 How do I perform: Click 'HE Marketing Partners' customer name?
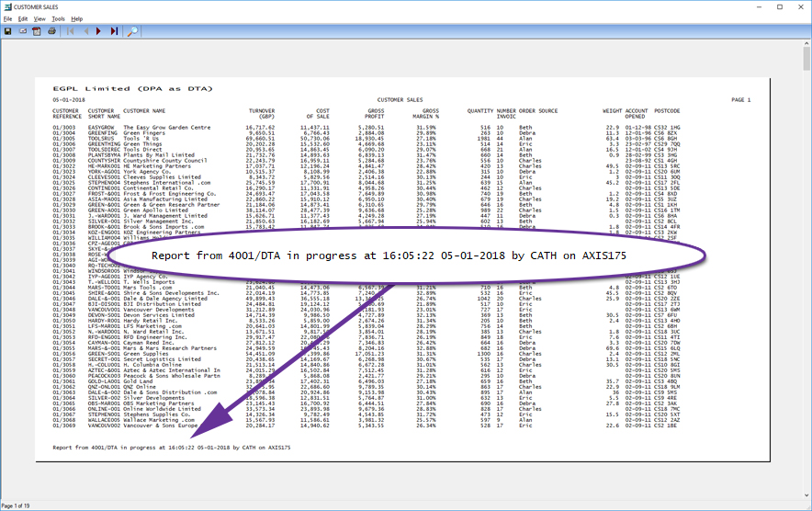157,166
